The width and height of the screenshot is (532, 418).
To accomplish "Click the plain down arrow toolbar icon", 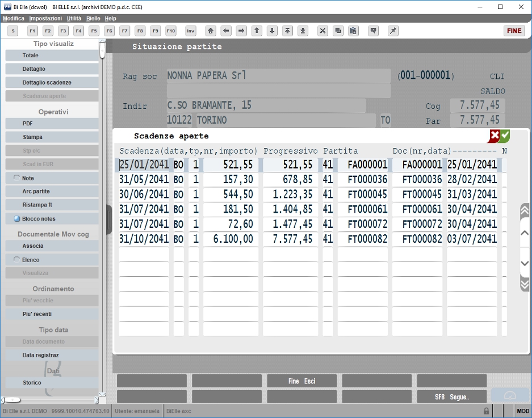I will point(272,31).
